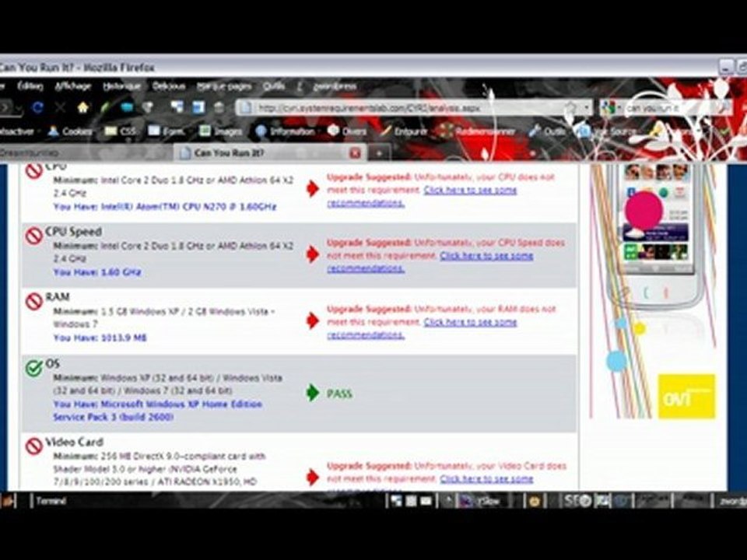
Task: Open the search engine chooser dropdown arrow
Action: pyautogui.click(x=619, y=108)
